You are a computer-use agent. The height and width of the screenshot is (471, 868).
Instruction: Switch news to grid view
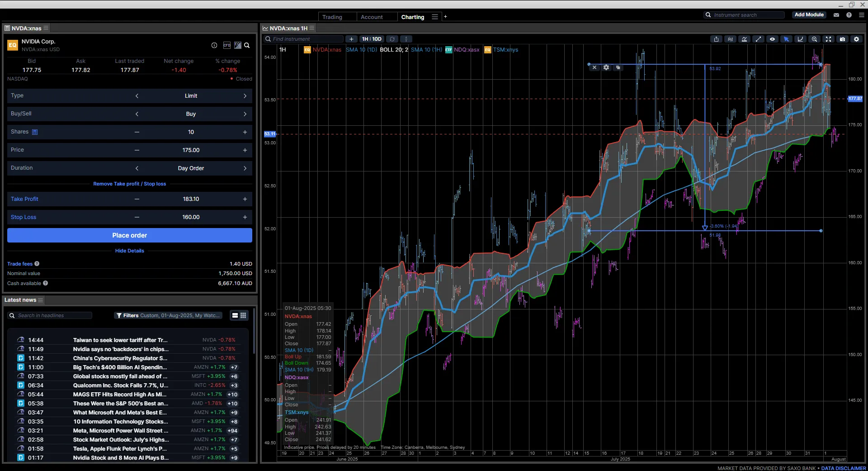pos(243,315)
